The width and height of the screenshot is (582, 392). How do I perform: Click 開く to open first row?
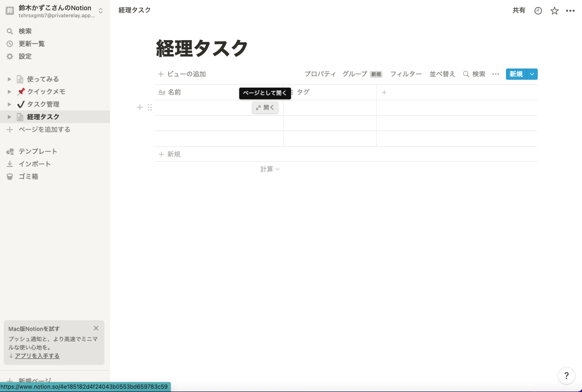coord(265,108)
